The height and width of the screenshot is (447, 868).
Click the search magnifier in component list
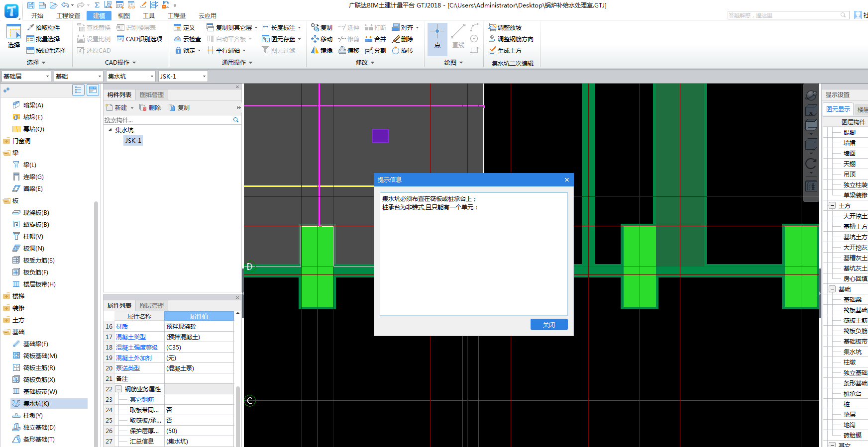(x=236, y=120)
